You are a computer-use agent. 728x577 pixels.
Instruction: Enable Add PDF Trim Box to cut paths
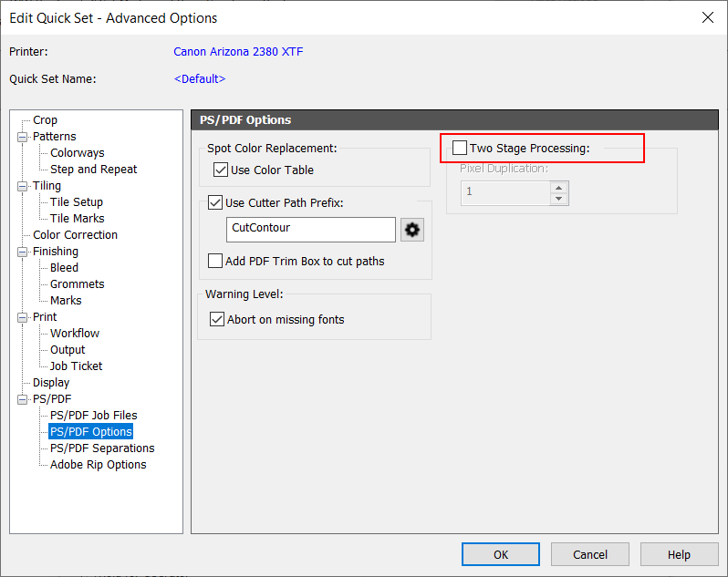[215, 261]
